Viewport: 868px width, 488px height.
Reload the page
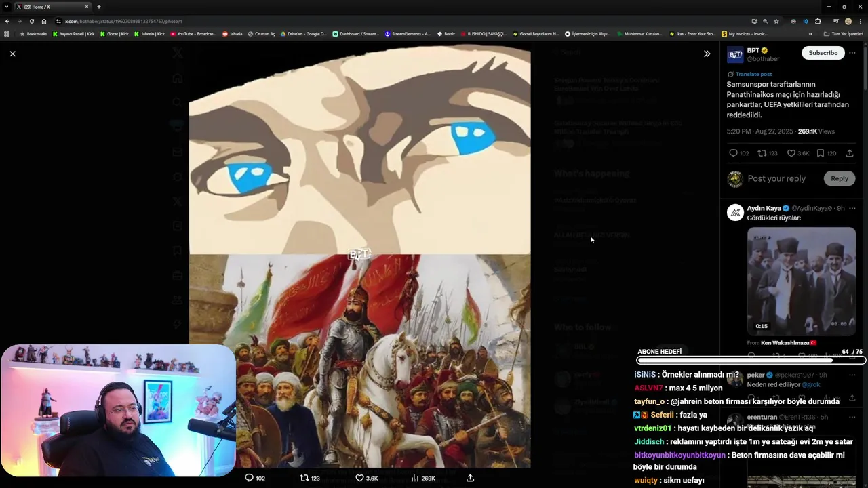pos(32,21)
